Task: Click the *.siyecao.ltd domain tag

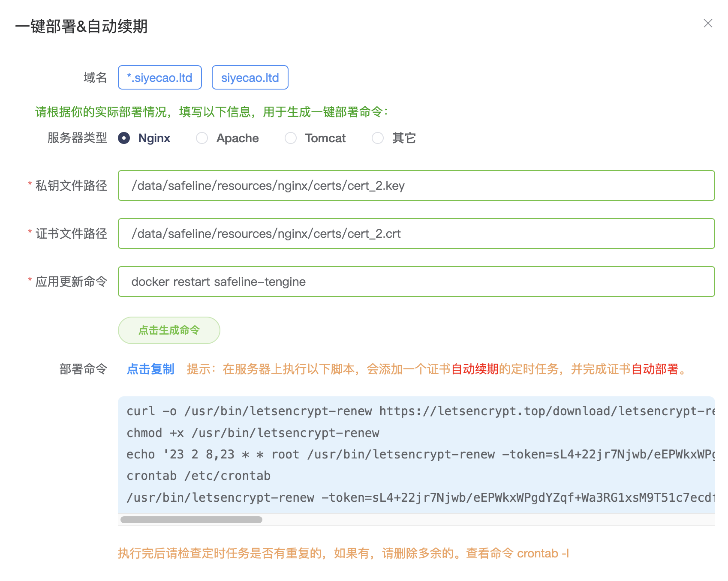Action: coord(159,78)
